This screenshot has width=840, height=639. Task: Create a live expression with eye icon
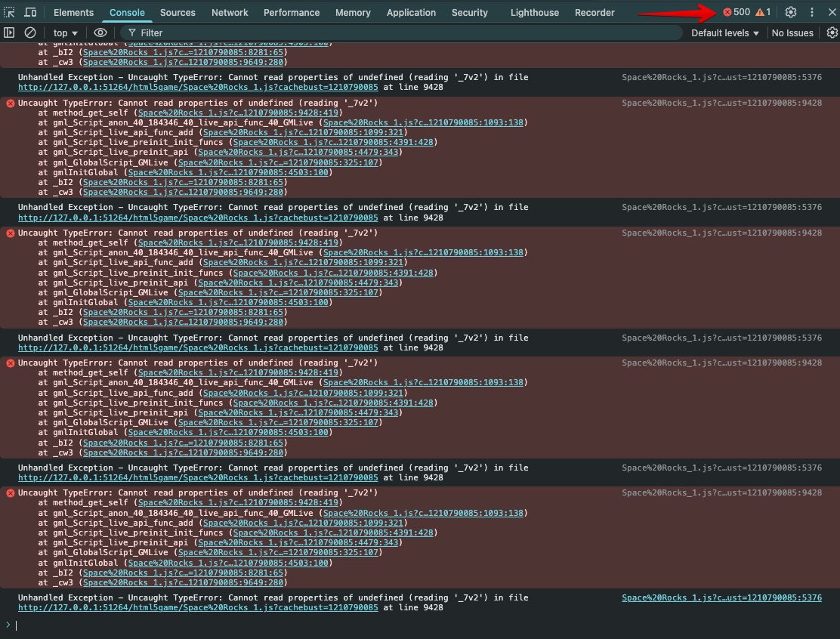pos(100,32)
